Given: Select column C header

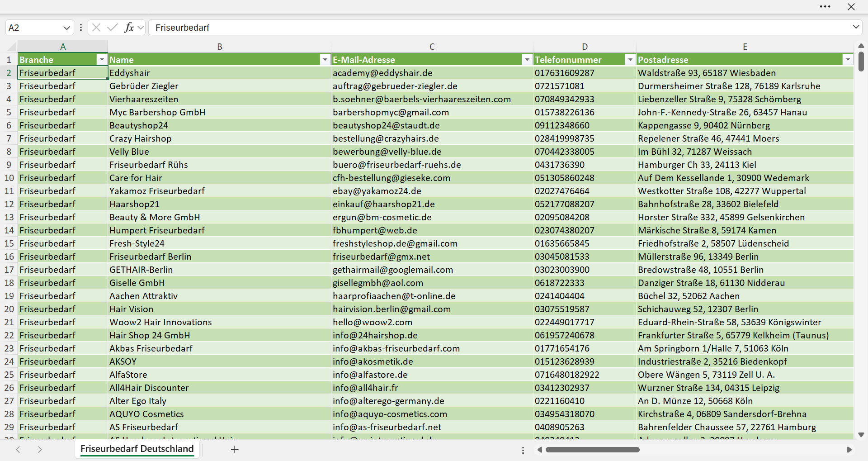Looking at the screenshot, I should (432, 47).
